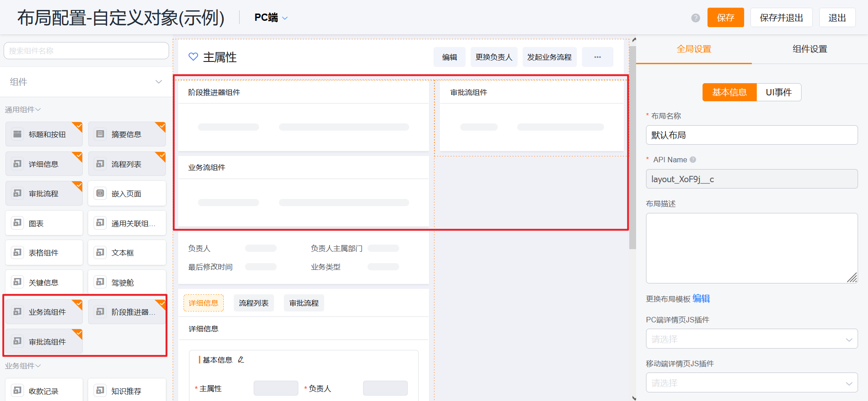Select the 流程列表 tab in canvas
This screenshot has height=401, width=868.
254,303
